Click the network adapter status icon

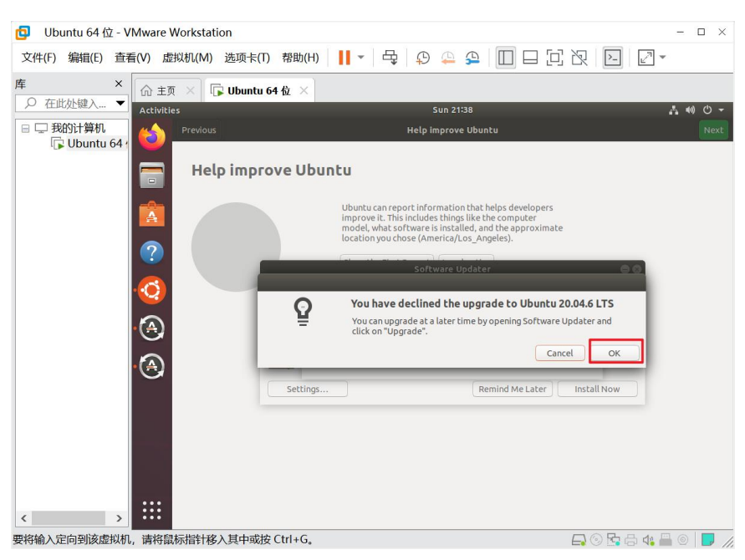(x=614, y=540)
